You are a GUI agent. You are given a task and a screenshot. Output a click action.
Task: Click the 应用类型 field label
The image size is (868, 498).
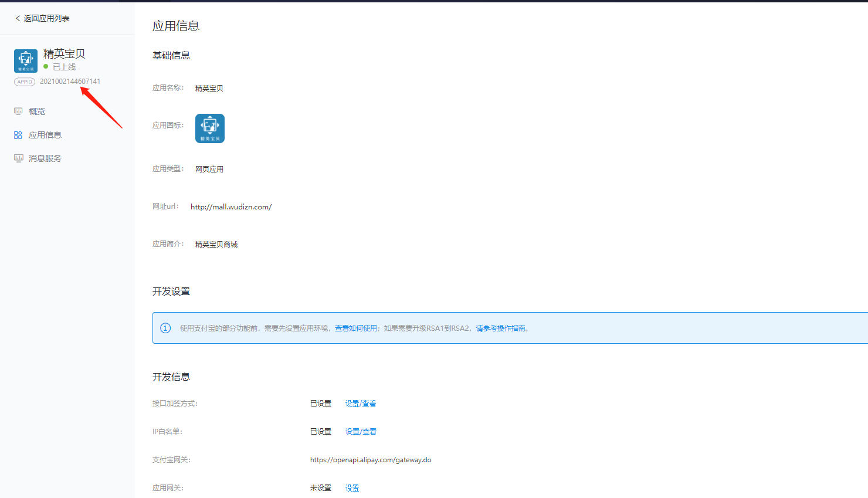point(168,169)
